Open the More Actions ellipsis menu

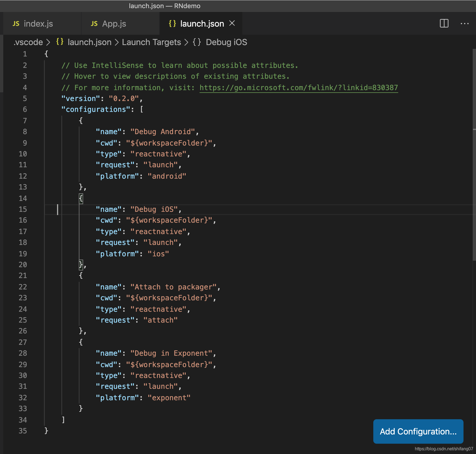coord(465,24)
